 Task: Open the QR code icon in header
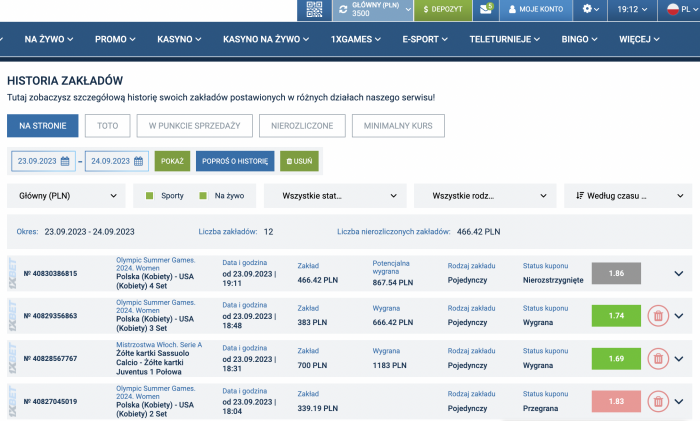(314, 9)
